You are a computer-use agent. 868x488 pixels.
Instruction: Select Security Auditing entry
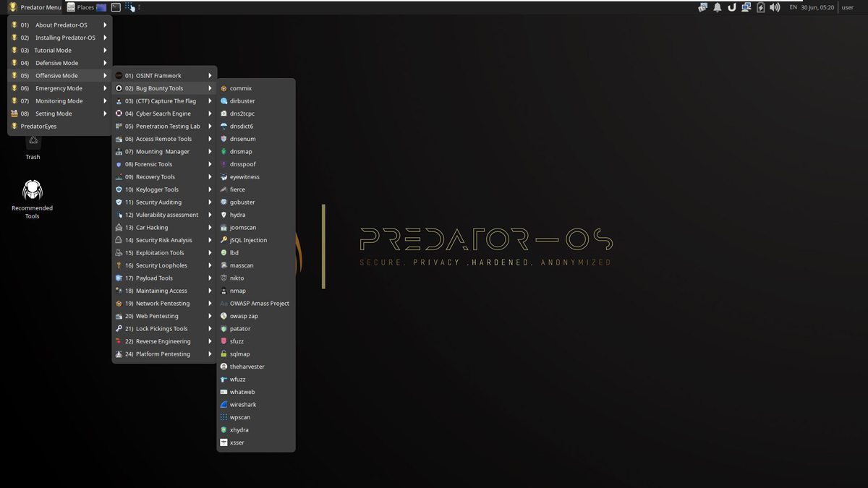[x=165, y=202]
